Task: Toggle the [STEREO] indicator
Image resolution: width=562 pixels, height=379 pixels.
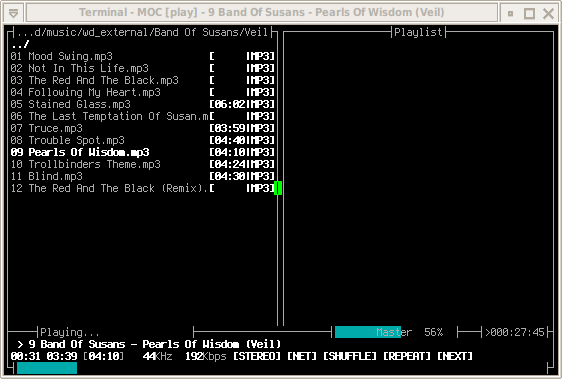Action: tap(257, 356)
